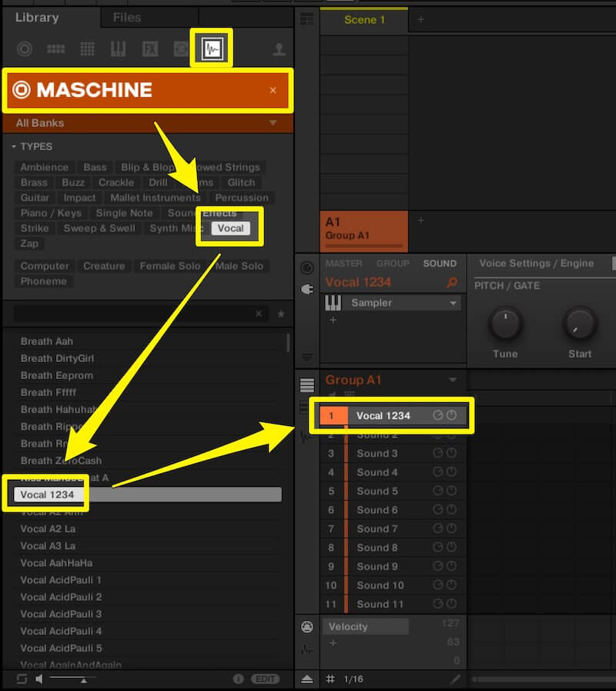
Task: Click the magnifier icon next to Vocal 1234
Action: pos(452,282)
